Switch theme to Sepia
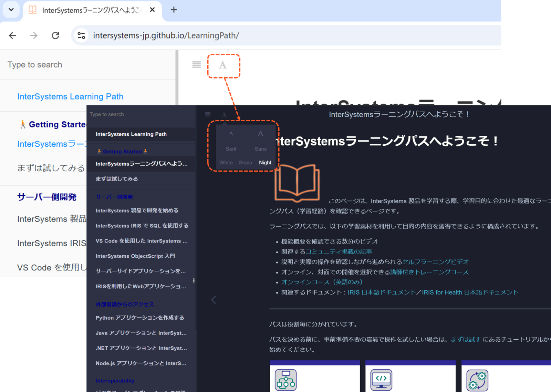Viewport: 551px width, 392px height. tap(245, 163)
